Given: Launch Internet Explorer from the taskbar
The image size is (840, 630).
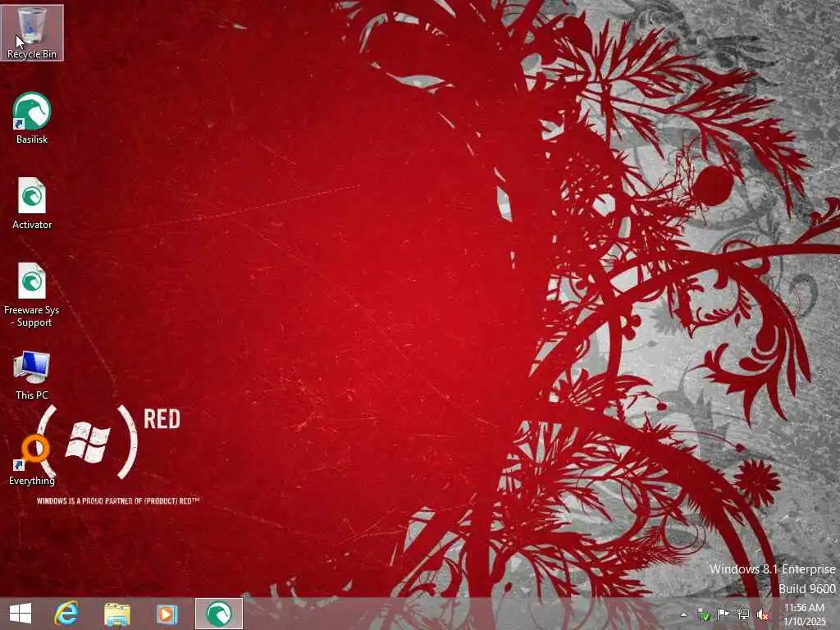Looking at the screenshot, I should tap(66, 614).
